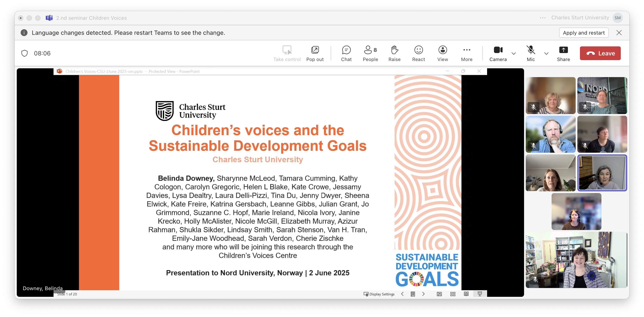Open the View layout options
Image resolution: width=644 pixels, height=317 pixels.
tap(442, 53)
